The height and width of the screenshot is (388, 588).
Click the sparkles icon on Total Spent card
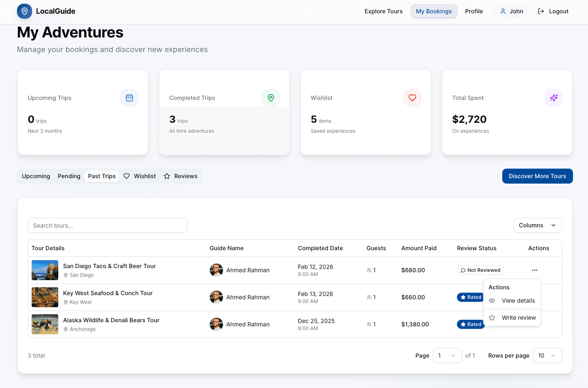pos(553,98)
